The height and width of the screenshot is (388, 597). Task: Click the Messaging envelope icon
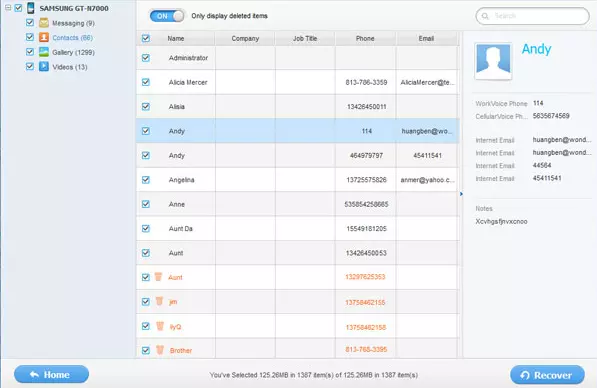[x=44, y=23]
